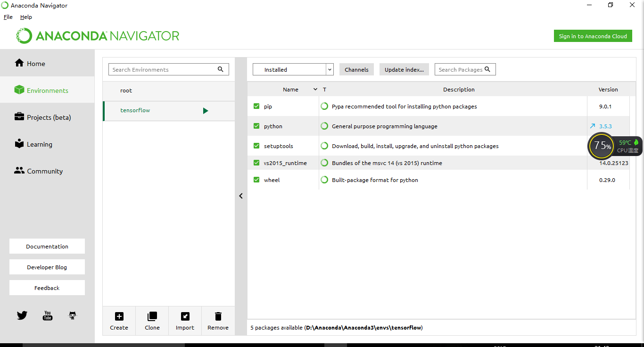Image resolution: width=644 pixels, height=347 pixels.
Task: Click the Search Environments field
Action: click(169, 69)
